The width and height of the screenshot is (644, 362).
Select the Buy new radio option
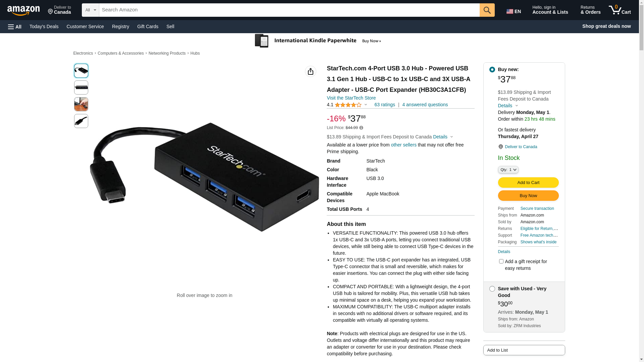pyautogui.click(x=492, y=69)
